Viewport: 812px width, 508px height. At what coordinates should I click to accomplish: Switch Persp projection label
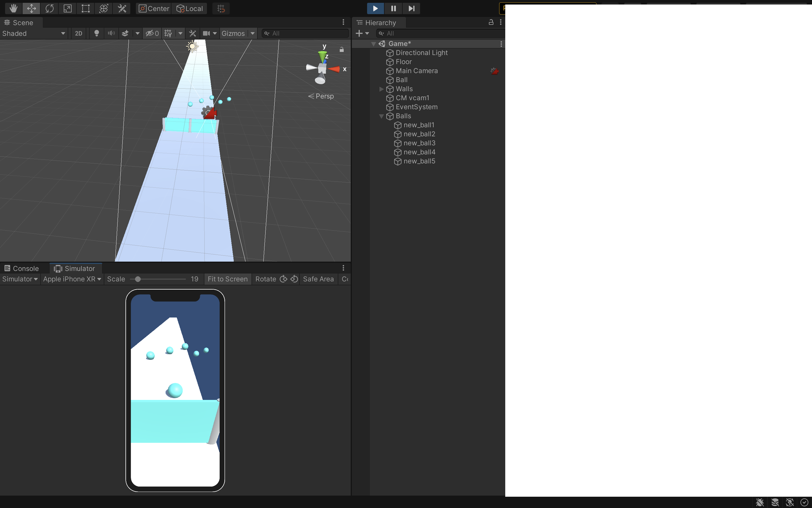321,96
